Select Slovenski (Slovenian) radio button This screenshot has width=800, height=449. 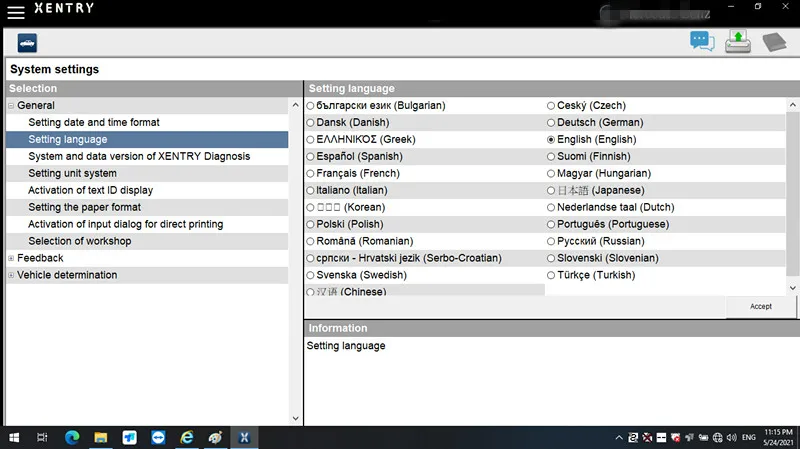pos(551,258)
